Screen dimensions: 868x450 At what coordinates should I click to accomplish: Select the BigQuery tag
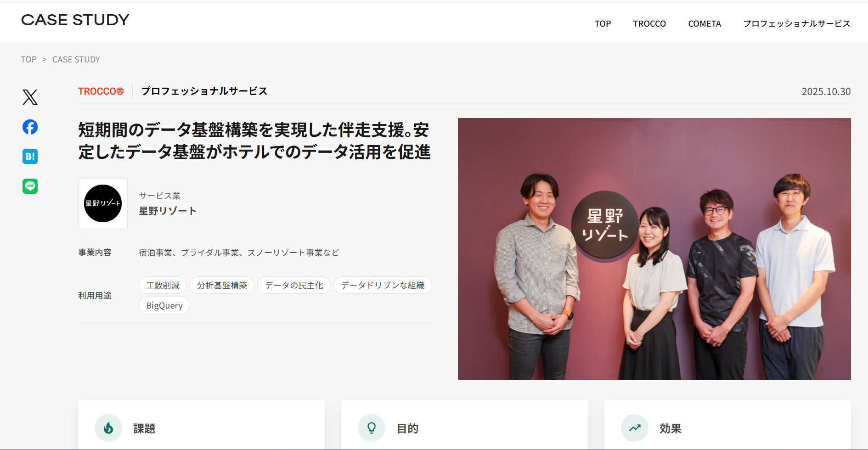click(164, 305)
